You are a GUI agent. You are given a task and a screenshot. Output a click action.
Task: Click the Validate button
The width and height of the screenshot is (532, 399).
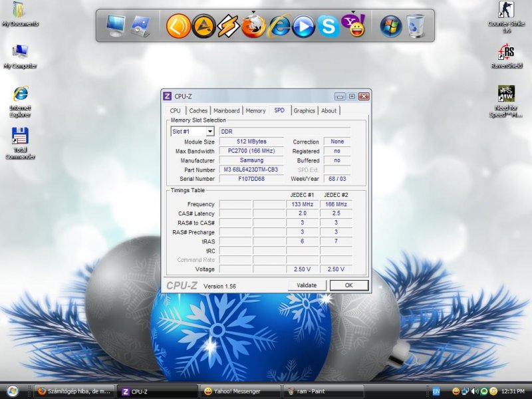click(307, 285)
